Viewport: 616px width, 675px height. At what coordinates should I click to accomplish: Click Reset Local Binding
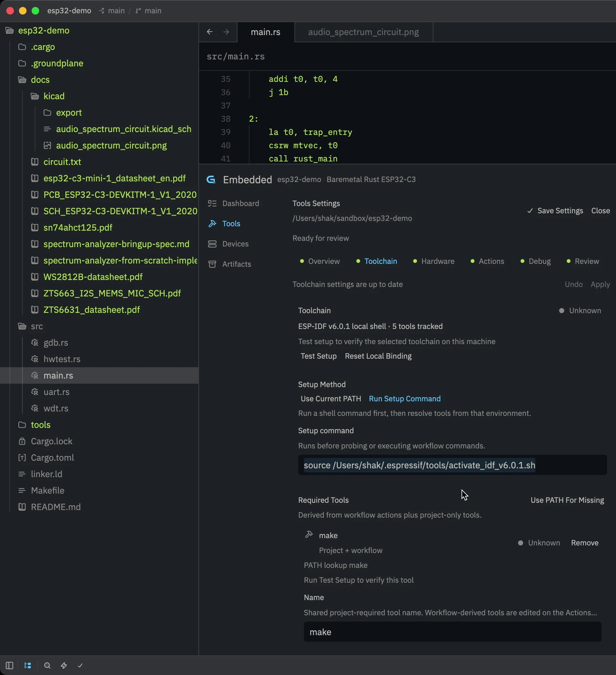point(378,356)
